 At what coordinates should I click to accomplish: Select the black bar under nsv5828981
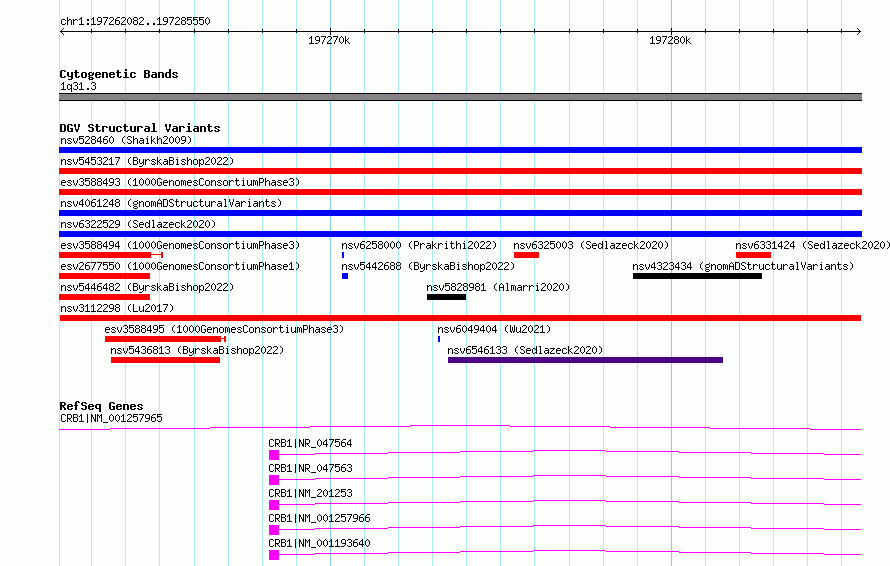point(446,297)
